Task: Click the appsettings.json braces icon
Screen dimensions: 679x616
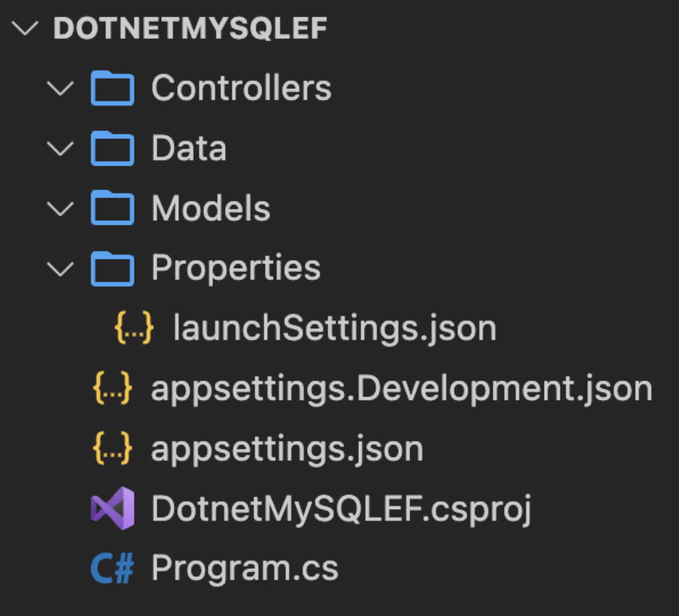Action: (x=113, y=449)
